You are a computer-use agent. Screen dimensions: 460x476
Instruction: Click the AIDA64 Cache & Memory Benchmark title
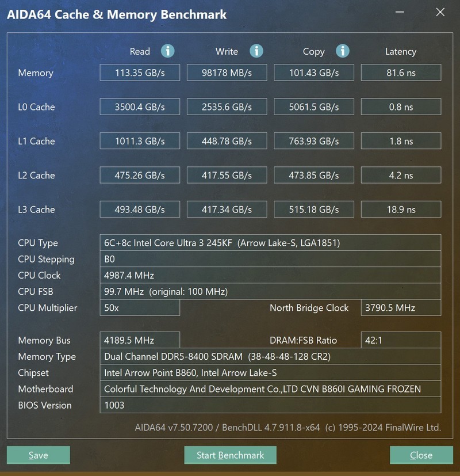coord(117,14)
